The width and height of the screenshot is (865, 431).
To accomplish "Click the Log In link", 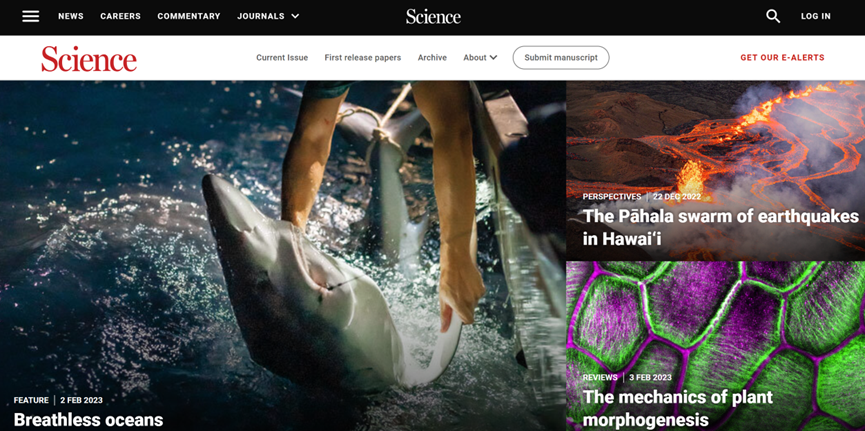I will pos(815,16).
